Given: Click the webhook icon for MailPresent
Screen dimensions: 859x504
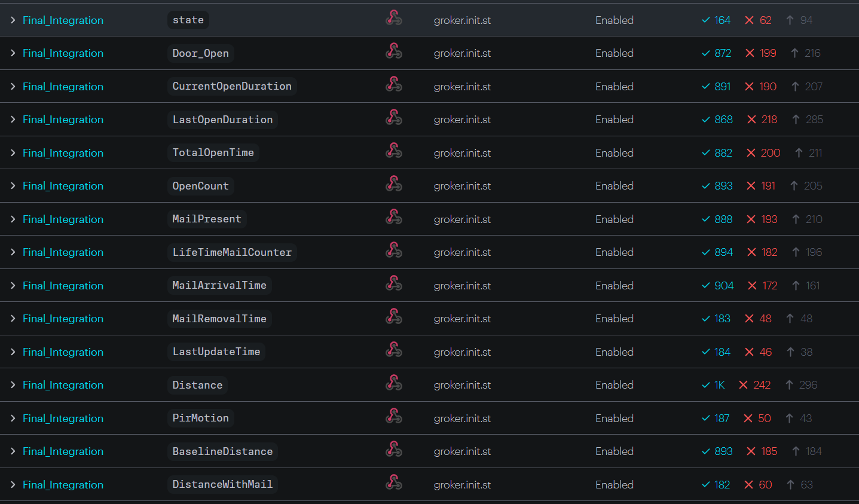Looking at the screenshot, I should (x=394, y=219).
